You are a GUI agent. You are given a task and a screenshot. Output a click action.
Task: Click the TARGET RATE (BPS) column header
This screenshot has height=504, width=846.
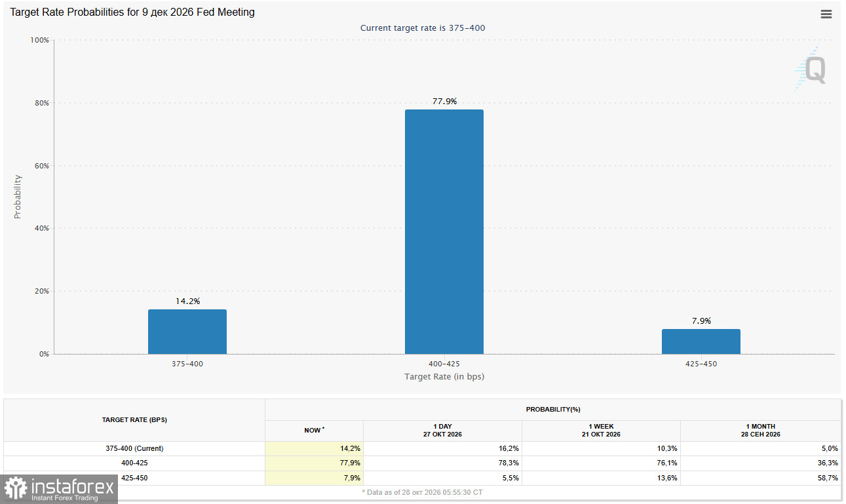click(x=134, y=420)
